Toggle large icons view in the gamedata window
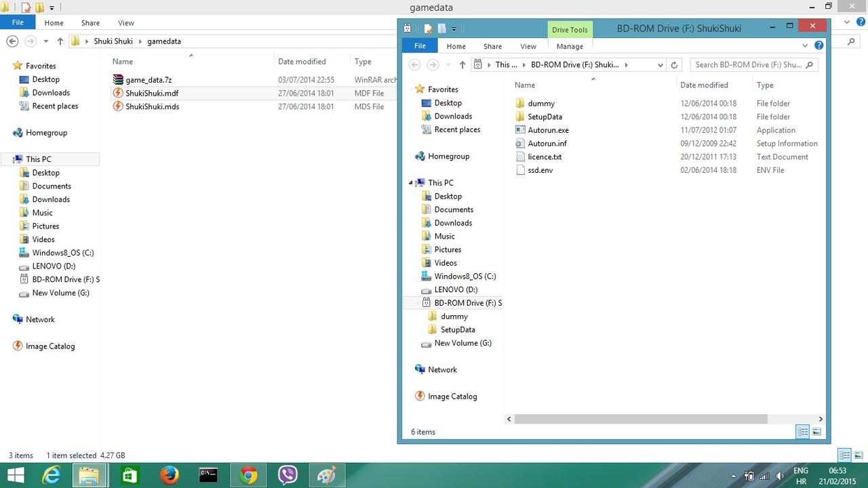The image size is (868, 488). click(x=859, y=455)
